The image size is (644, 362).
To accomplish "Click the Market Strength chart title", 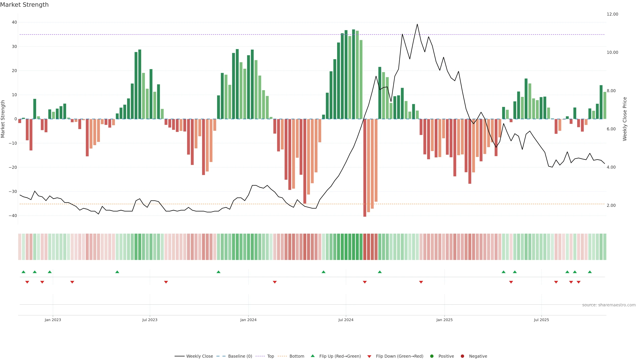I will point(24,5).
